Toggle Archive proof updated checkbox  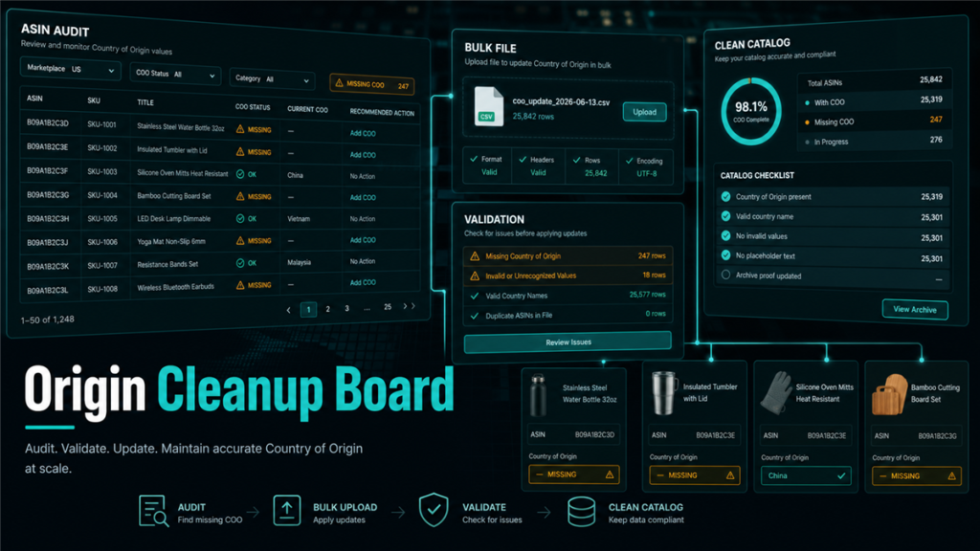pos(725,275)
